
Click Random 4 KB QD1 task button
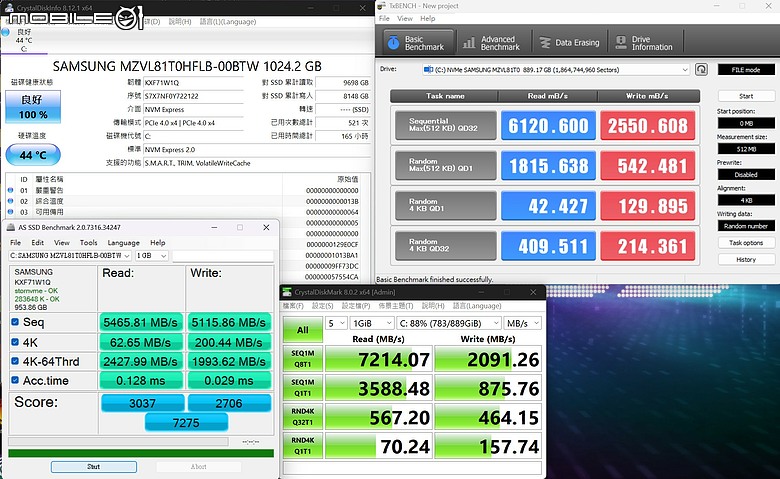[x=445, y=205]
